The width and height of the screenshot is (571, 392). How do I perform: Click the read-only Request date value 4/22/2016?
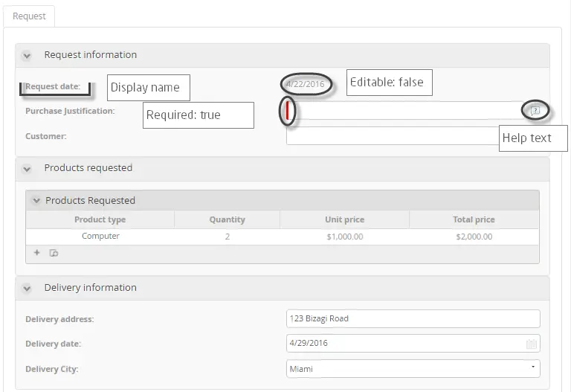click(305, 84)
